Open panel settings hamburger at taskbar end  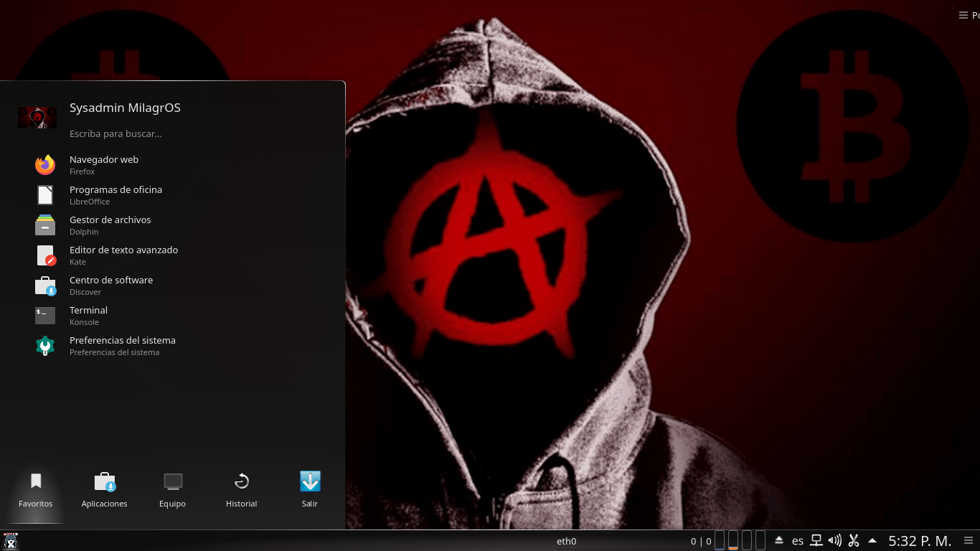969,541
